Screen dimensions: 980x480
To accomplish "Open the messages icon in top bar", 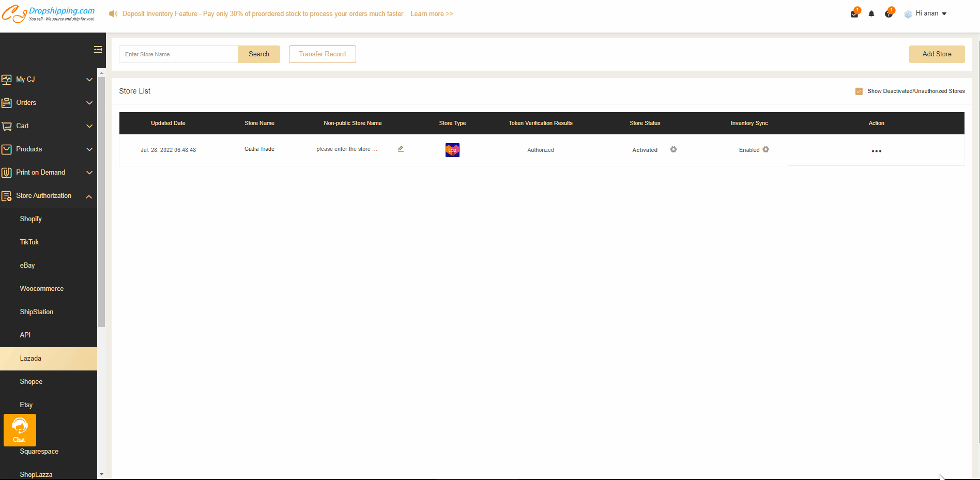I will tap(854, 14).
